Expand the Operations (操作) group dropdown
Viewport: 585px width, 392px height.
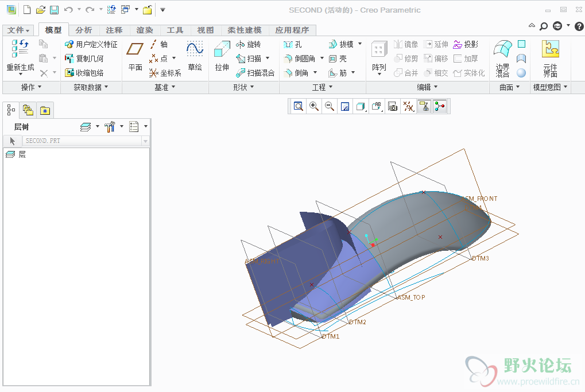coord(31,87)
